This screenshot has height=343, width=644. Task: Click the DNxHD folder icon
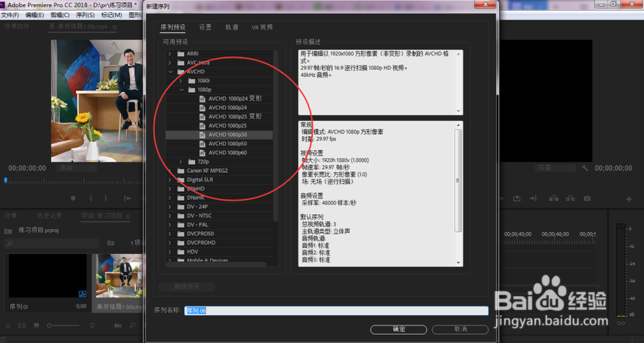[181, 189]
